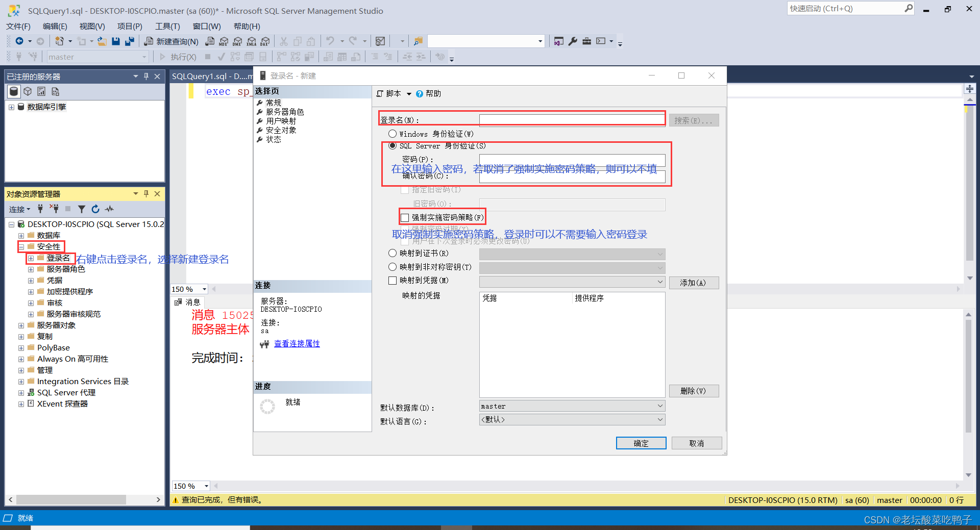The image size is (980, 530).
Task: Open the 工具(T) menu
Action: point(167,26)
